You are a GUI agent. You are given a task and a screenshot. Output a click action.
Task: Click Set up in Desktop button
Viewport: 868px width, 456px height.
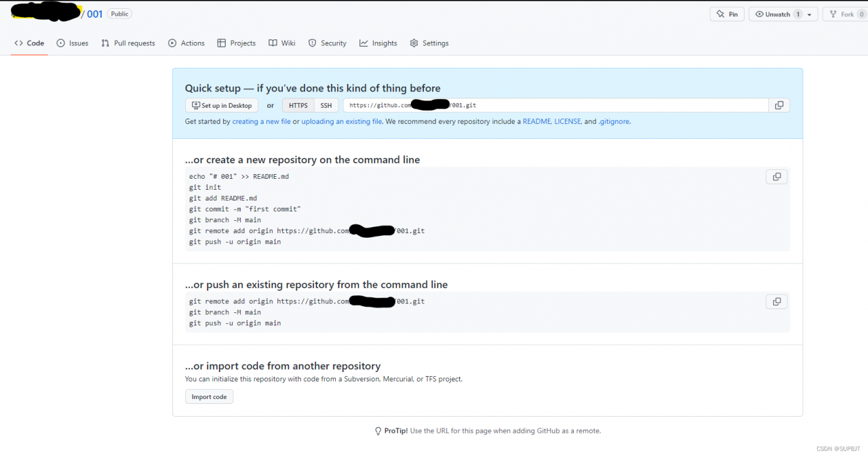pos(222,105)
